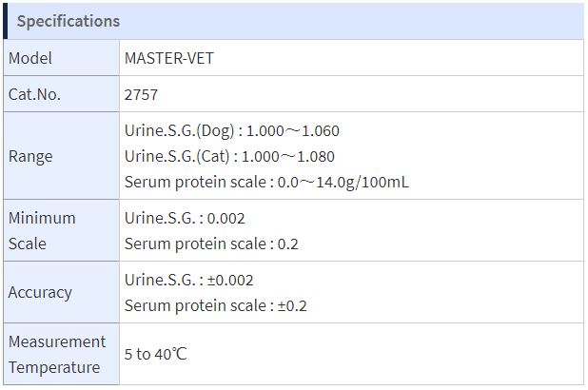Image resolution: width=588 pixels, height=390 pixels.
Task: Click Serum protein scale : 0.2 value
Action: click(x=211, y=244)
